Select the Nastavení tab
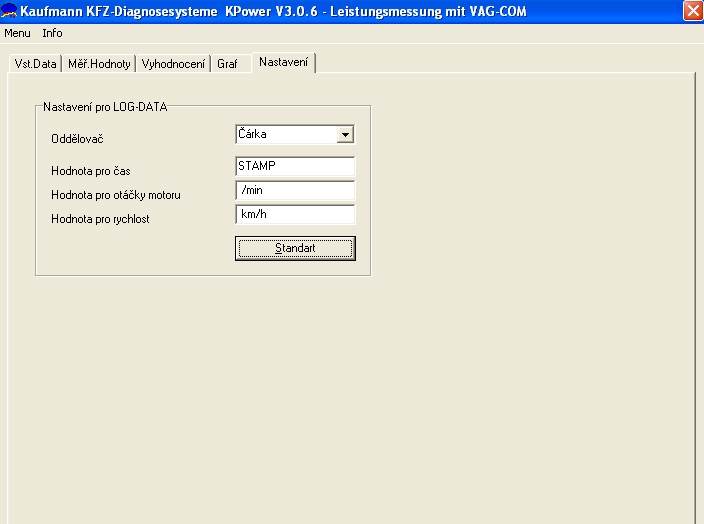The image size is (704, 524). point(283,62)
